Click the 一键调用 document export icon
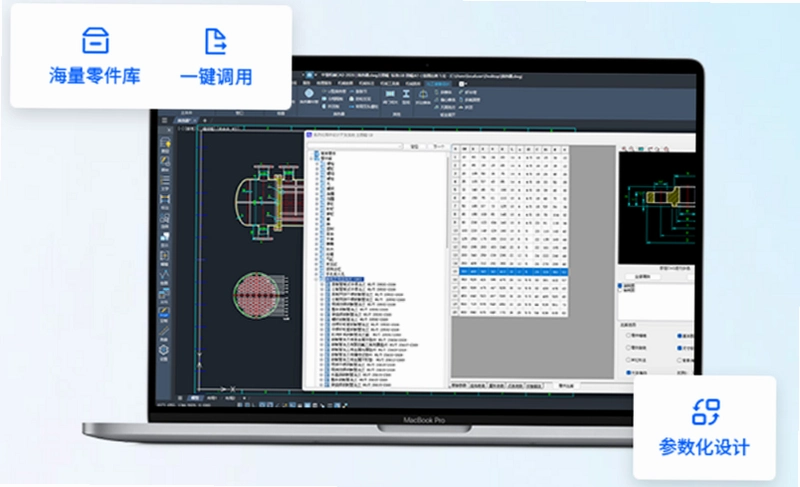 point(215,41)
